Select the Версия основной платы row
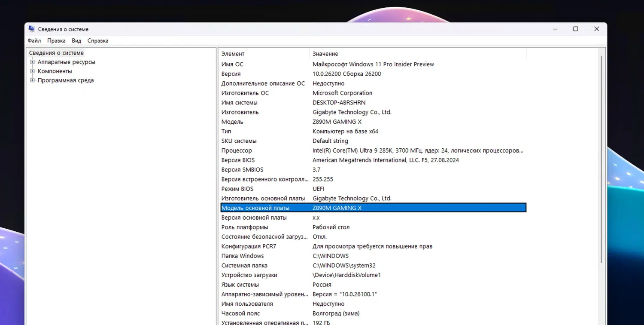 [373, 218]
